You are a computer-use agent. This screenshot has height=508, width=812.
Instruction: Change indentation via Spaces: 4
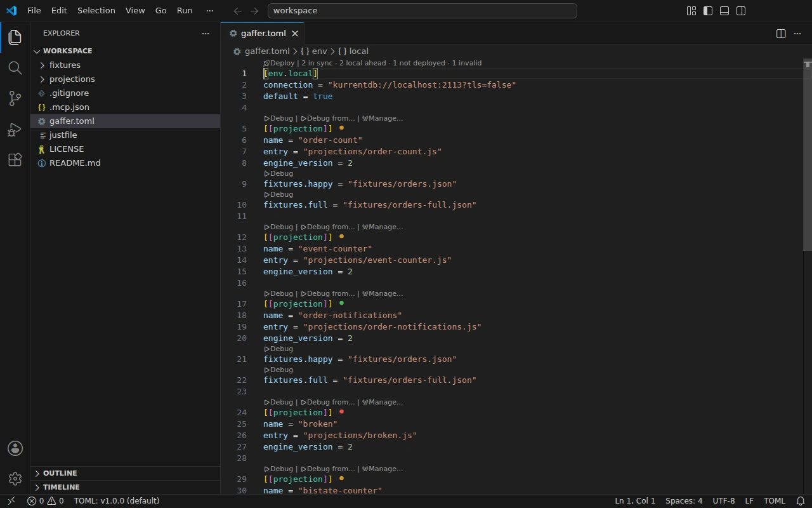(x=684, y=501)
